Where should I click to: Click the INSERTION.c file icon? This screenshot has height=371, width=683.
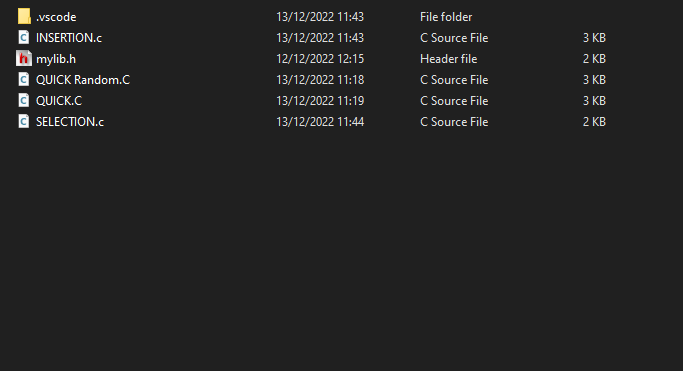click(x=24, y=37)
